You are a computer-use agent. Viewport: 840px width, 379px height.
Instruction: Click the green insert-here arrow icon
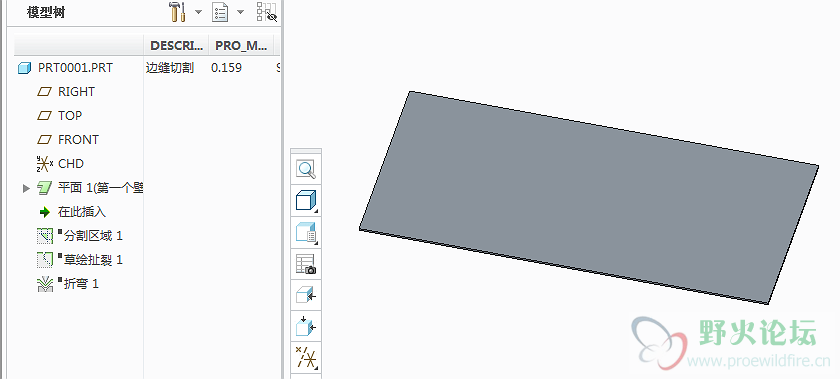44,212
